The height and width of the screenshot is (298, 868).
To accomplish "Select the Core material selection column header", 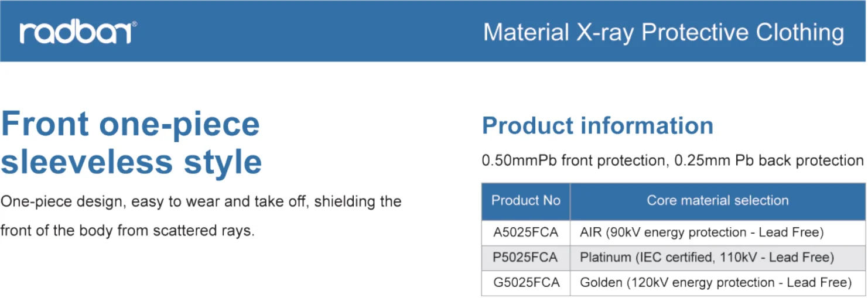I will pyautogui.click(x=717, y=201).
